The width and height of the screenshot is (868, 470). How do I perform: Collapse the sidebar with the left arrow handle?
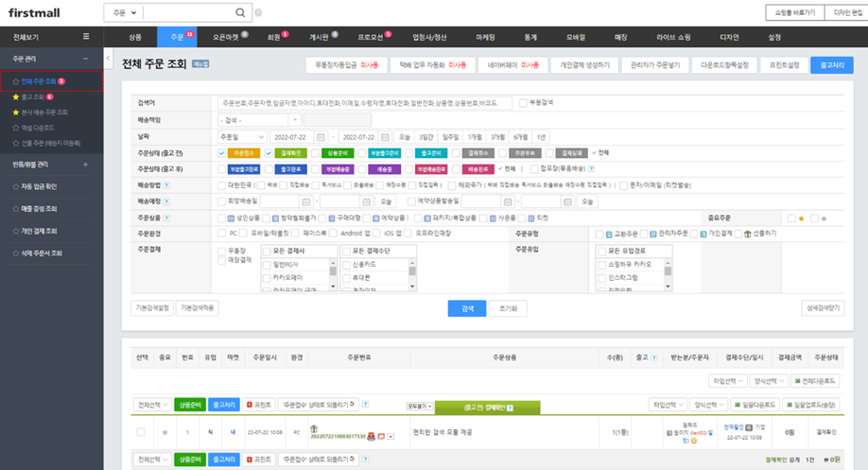point(108,58)
